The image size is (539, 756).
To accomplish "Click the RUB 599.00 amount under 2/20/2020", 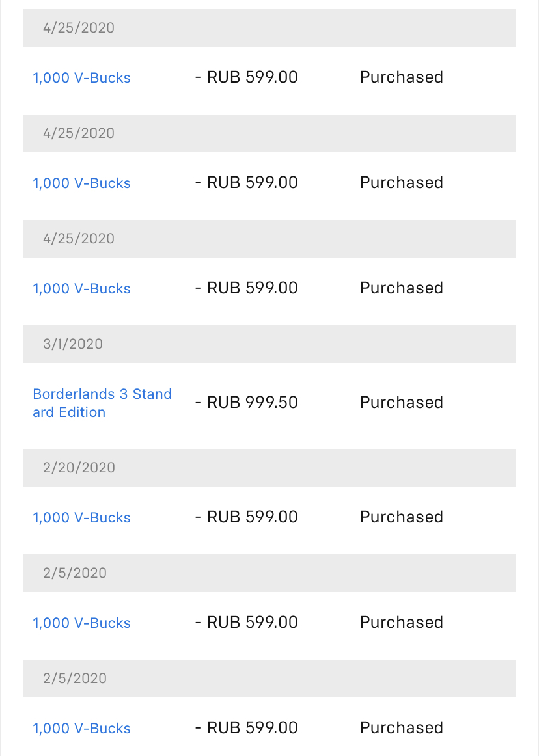I will (x=247, y=517).
